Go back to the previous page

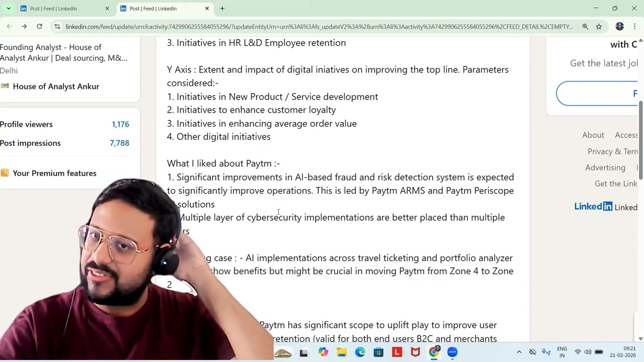[9, 27]
